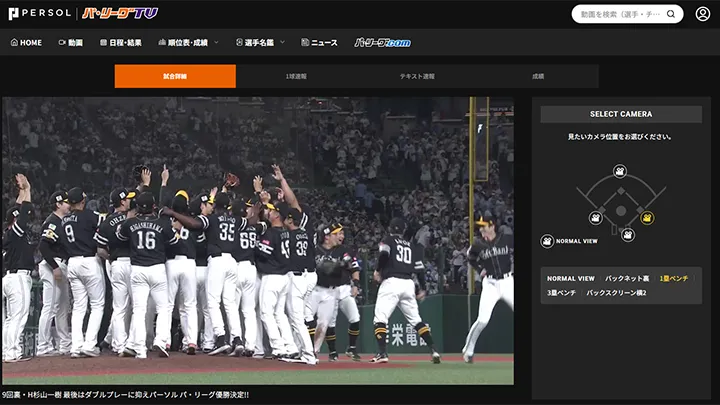Viewport: 720px width, 405px height.
Task: Click the chart icon beside 順位表・成績
Action: [x=162, y=42]
